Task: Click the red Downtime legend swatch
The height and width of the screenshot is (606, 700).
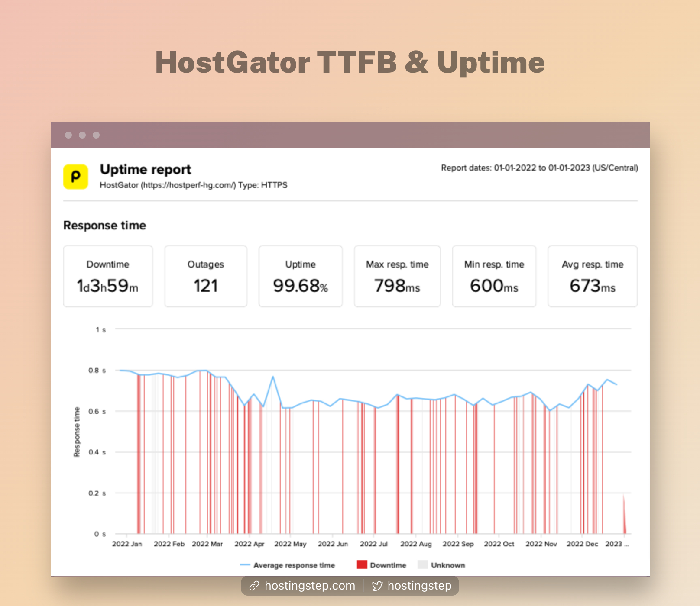Action: pos(362,564)
